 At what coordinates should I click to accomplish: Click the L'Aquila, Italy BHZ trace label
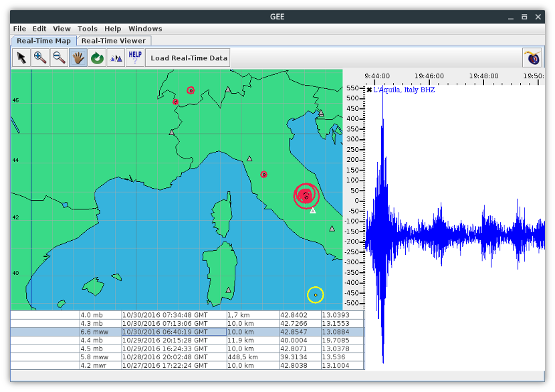tap(404, 90)
